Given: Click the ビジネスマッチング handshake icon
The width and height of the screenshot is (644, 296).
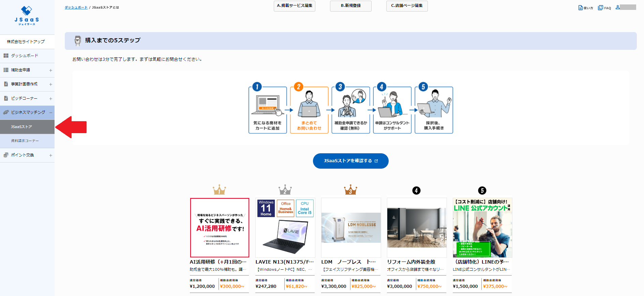Looking at the screenshot, I should (6, 112).
